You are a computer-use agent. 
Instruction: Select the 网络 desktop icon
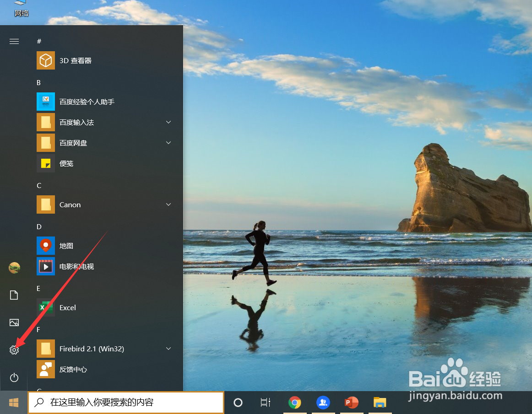[21, 9]
